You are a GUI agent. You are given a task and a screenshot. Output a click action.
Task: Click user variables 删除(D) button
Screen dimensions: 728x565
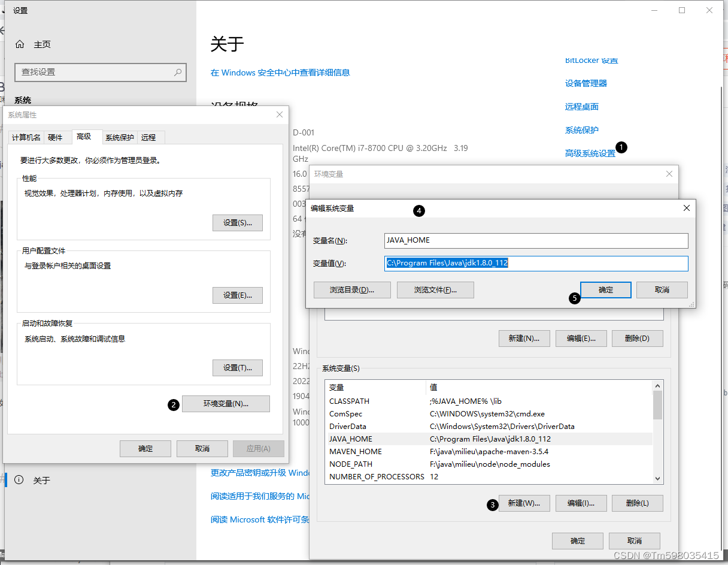click(x=638, y=339)
